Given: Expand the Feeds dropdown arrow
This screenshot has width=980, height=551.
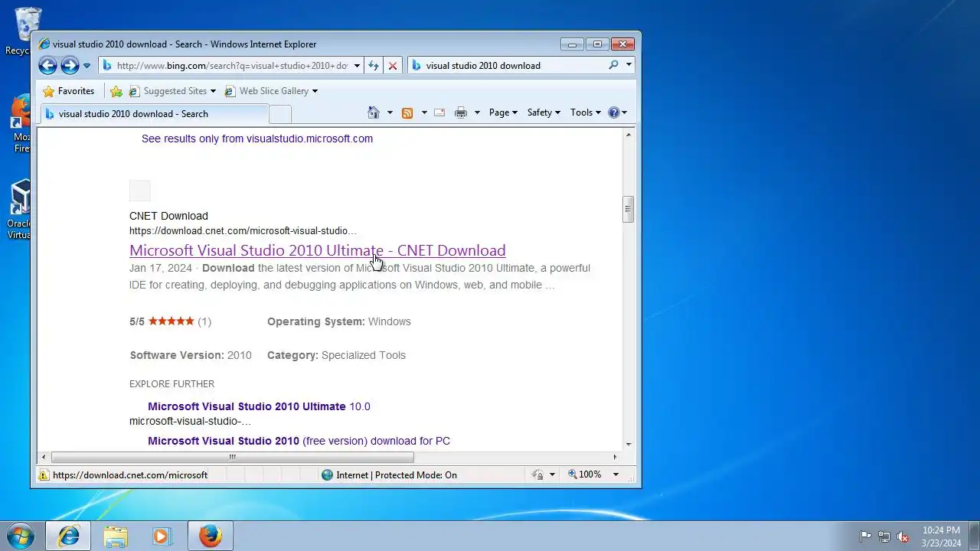Looking at the screenshot, I should click(424, 112).
